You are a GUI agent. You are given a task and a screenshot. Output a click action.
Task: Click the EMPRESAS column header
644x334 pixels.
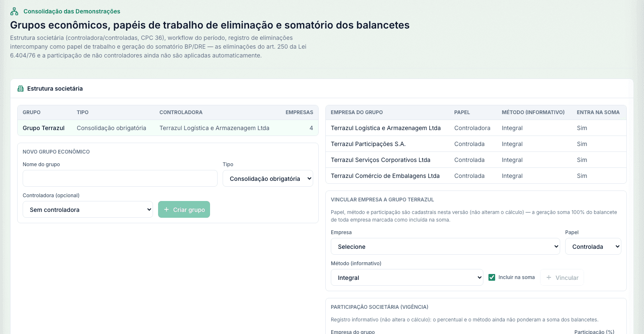(x=299, y=112)
